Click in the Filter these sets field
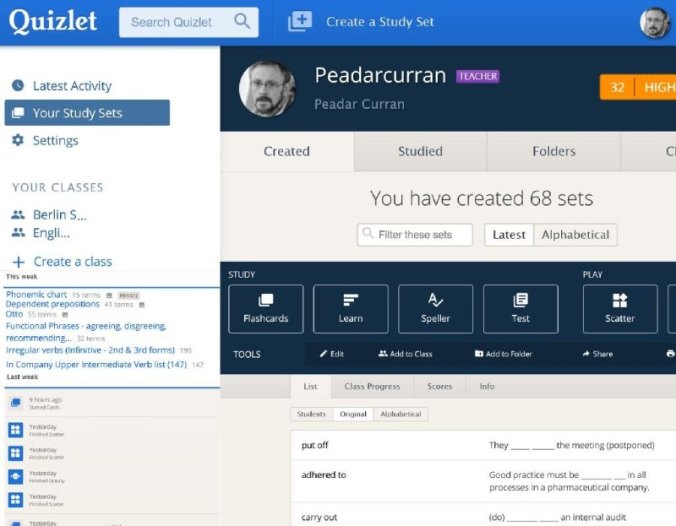Viewport: 676px width, 526px height. pos(415,235)
